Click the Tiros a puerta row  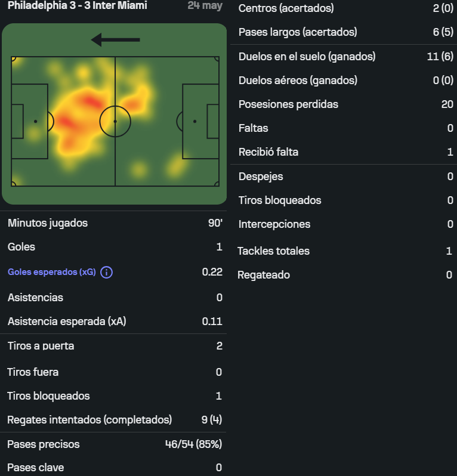click(x=115, y=346)
